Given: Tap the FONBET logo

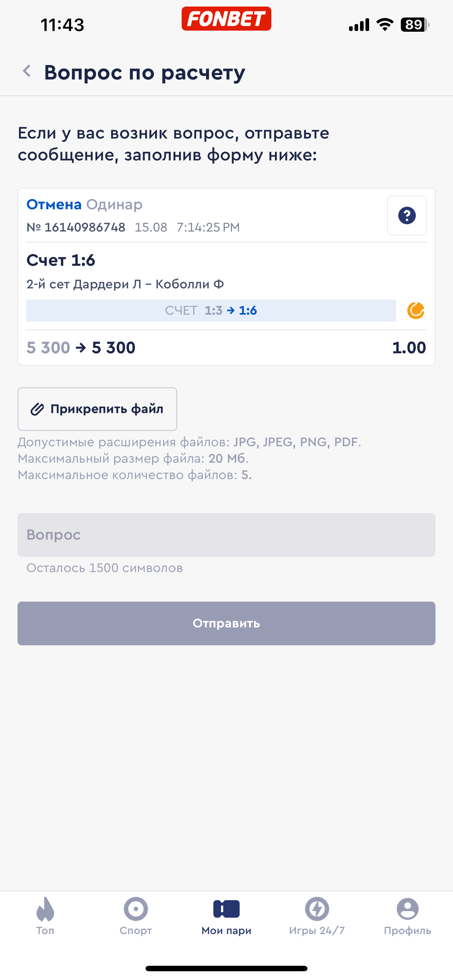Looking at the screenshot, I should 226,19.
